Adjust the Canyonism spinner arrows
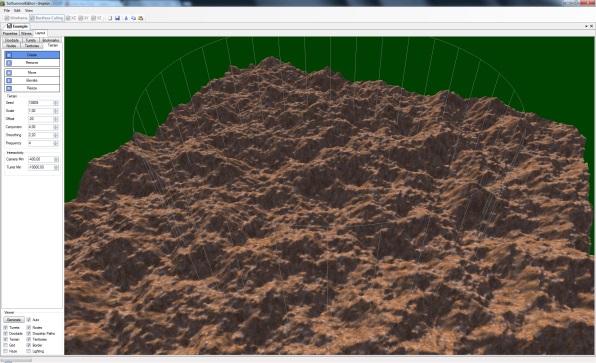Image resolution: width=596 pixels, height=363 pixels. click(x=56, y=127)
